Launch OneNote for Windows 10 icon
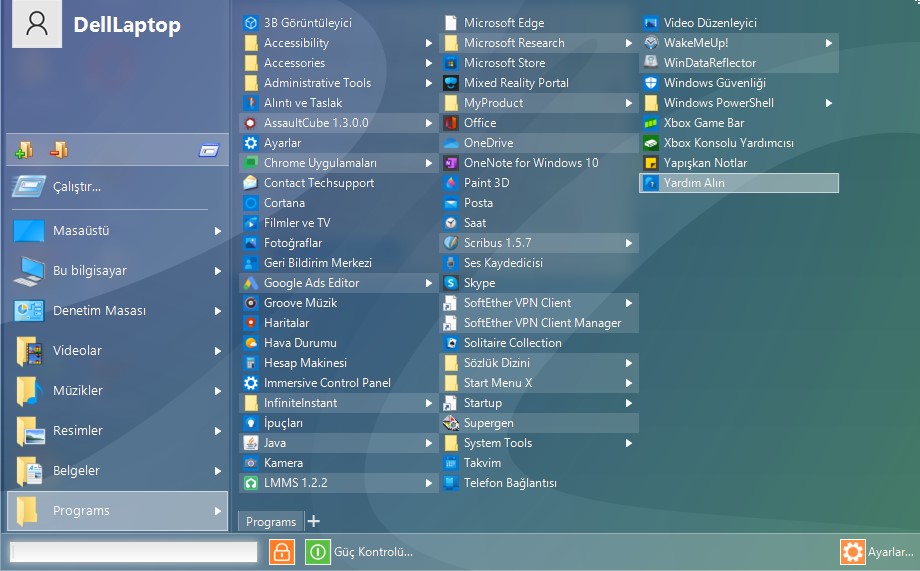Screen dimensions: 920x571 (x=451, y=163)
